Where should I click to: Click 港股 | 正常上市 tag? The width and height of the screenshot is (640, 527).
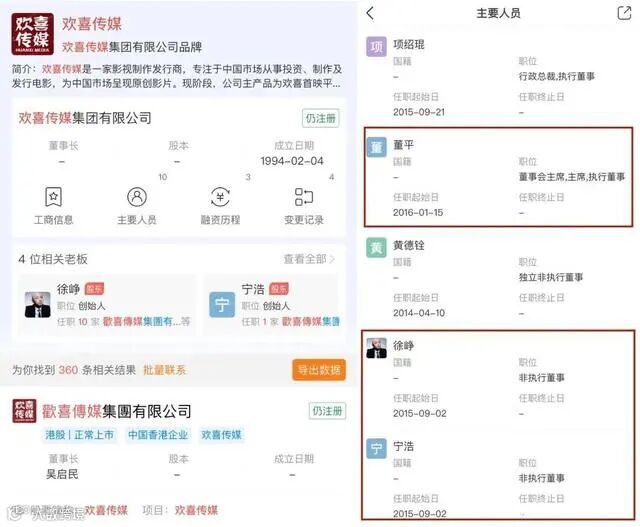79,435
